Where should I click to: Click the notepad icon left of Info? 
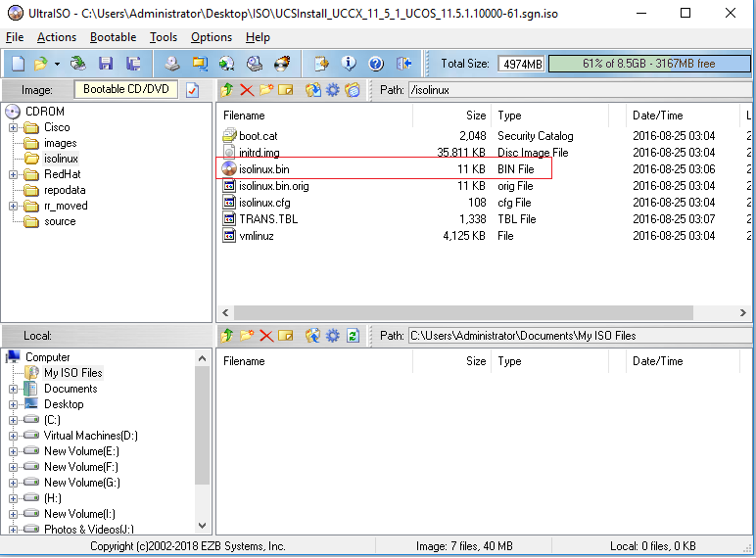(321, 64)
